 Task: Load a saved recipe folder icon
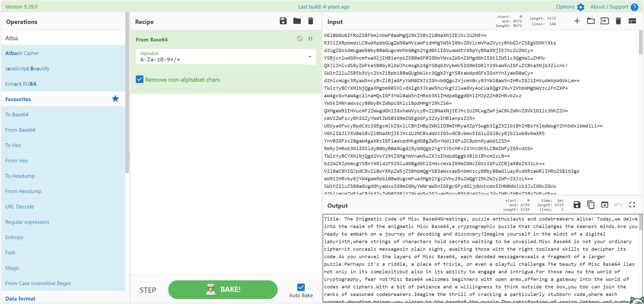(297, 21)
